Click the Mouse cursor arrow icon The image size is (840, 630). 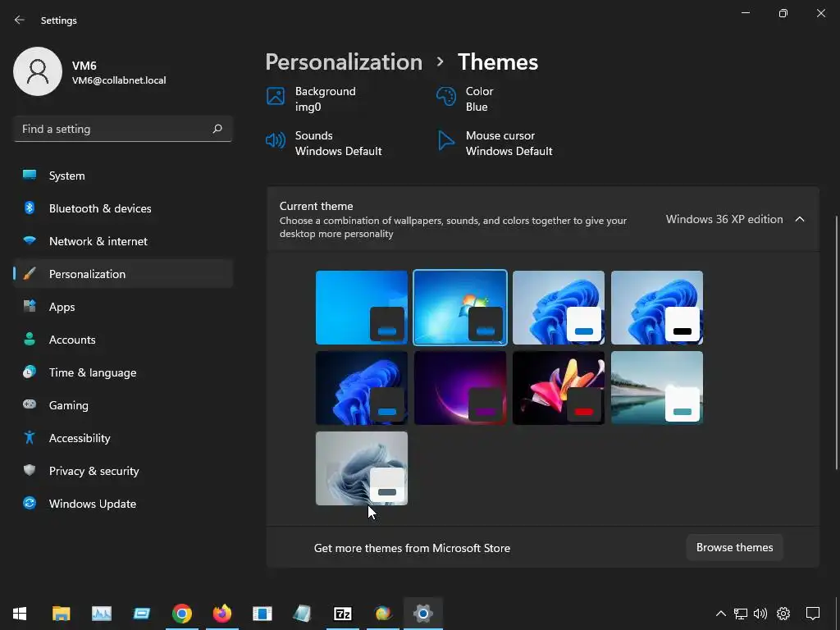click(x=445, y=141)
